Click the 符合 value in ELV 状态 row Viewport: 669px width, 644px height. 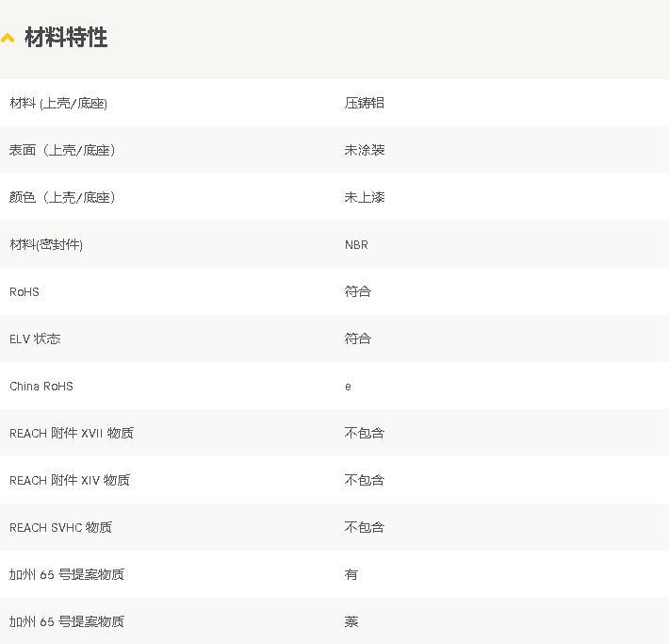pos(357,339)
